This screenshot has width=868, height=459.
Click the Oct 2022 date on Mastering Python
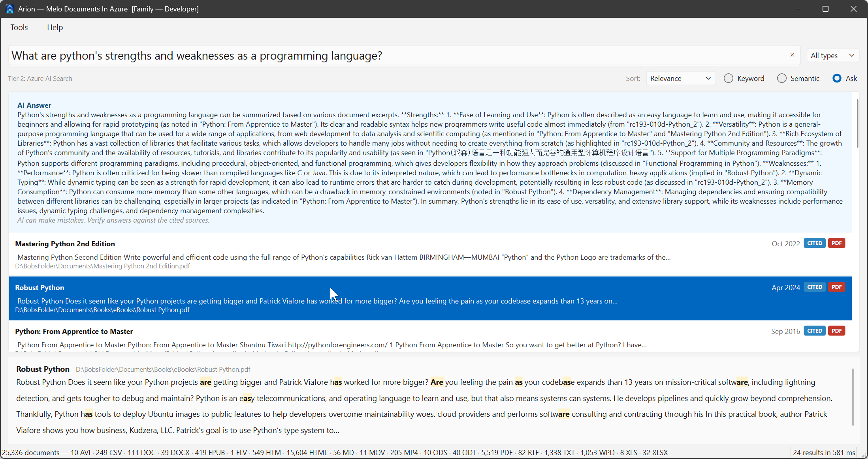click(x=785, y=244)
